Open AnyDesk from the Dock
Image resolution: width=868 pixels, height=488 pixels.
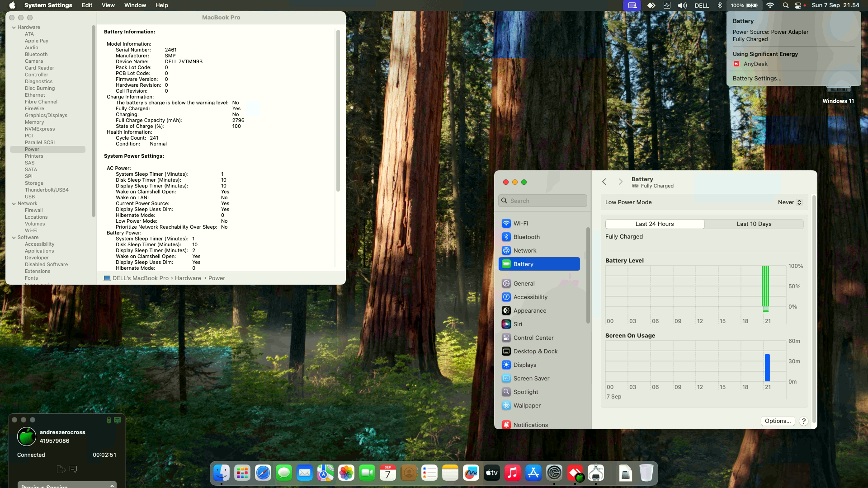point(575,473)
